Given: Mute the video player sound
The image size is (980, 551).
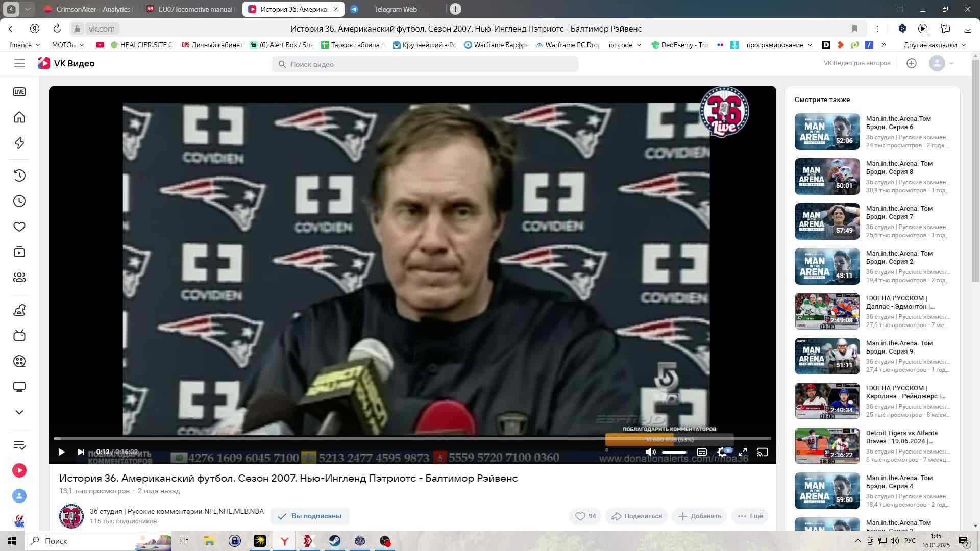Looking at the screenshot, I should tap(650, 452).
